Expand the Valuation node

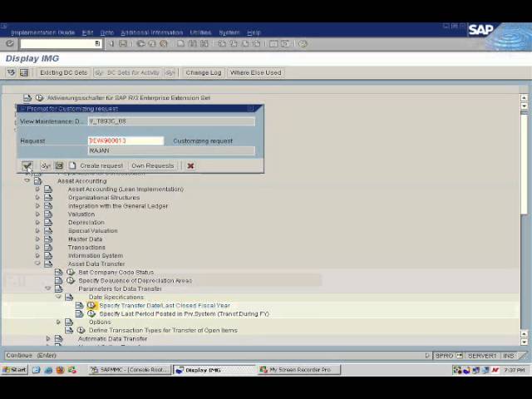pyautogui.click(x=37, y=214)
